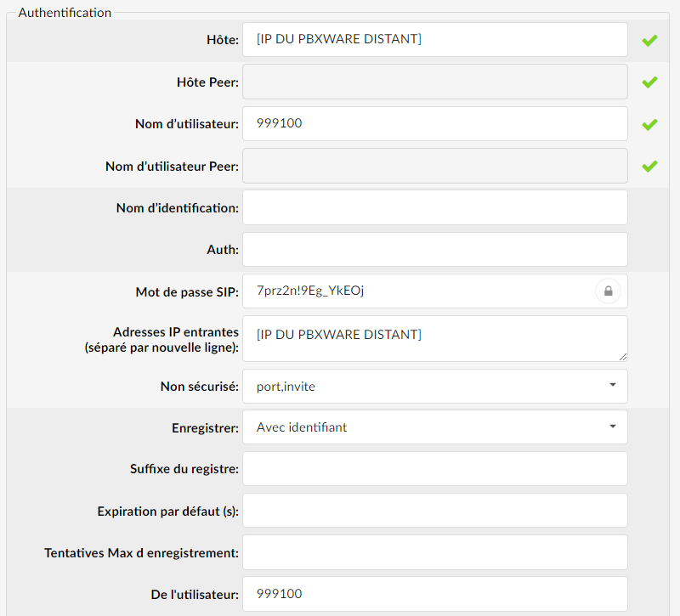
Task: Click the green checkmark beside Nom d'utilisateur
Action: [x=649, y=124]
